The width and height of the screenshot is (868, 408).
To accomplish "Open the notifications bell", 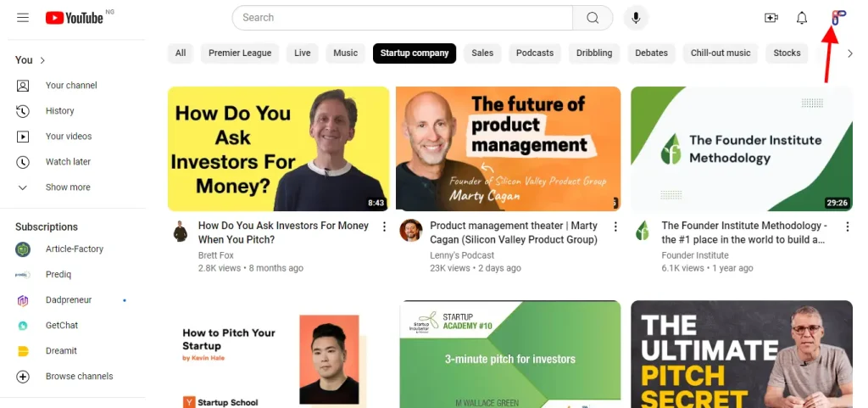I will [802, 18].
